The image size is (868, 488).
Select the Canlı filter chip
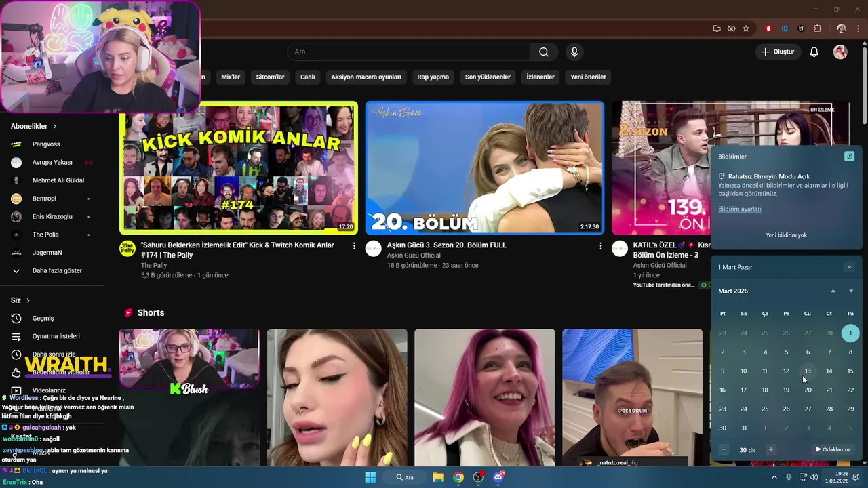[308, 77]
